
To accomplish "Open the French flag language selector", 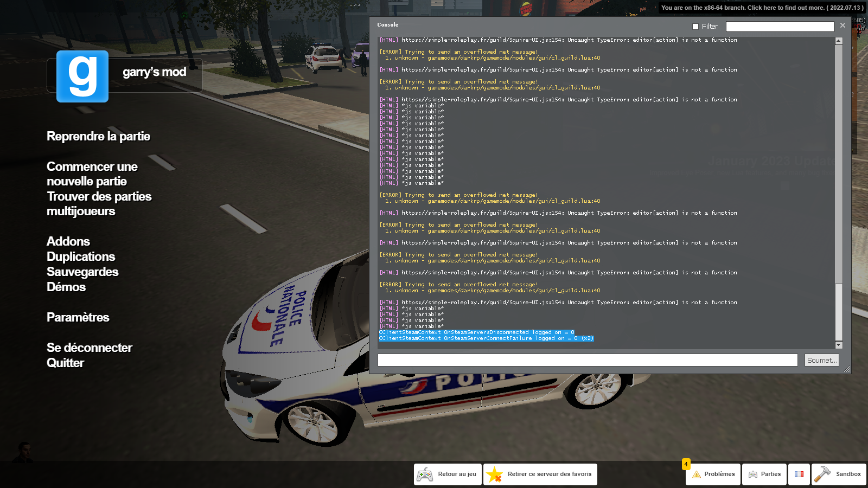I will point(799,474).
